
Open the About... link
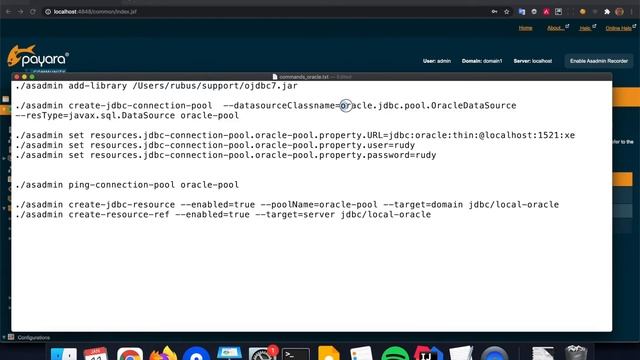click(556, 28)
